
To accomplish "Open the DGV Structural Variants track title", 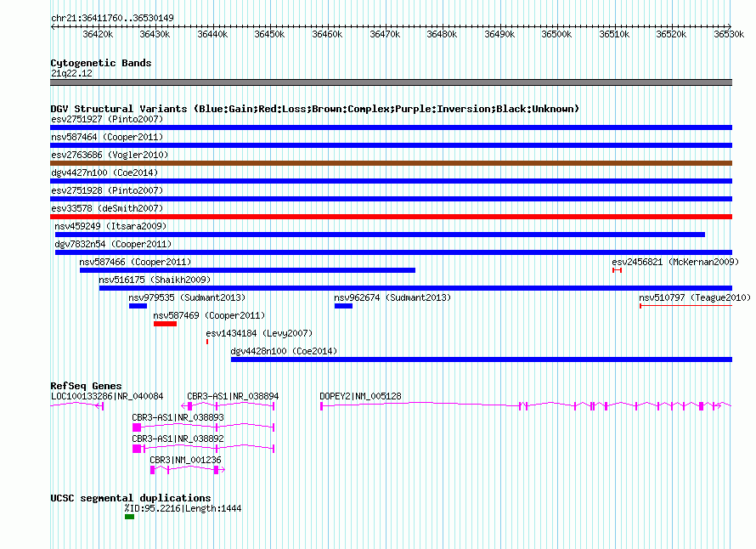I will 314,109.
